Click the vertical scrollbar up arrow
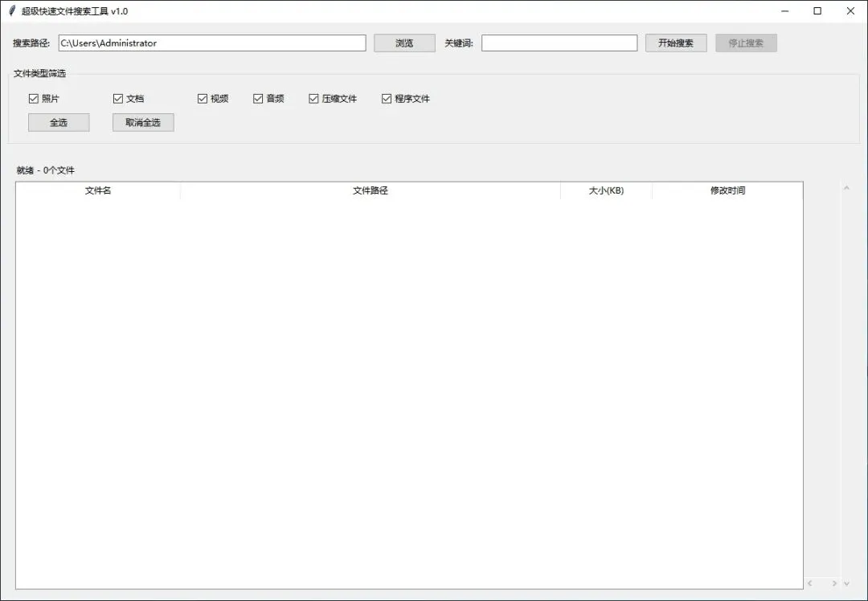The height and width of the screenshot is (601, 868). click(x=846, y=188)
